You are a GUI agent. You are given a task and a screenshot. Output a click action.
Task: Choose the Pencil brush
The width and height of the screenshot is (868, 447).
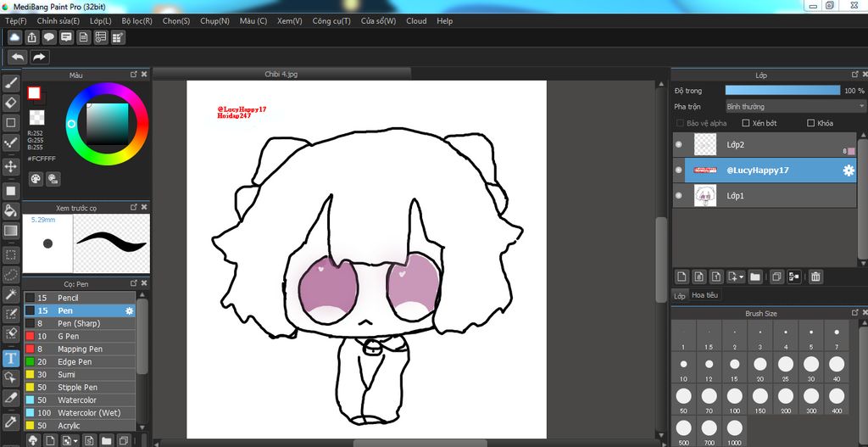click(x=80, y=298)
